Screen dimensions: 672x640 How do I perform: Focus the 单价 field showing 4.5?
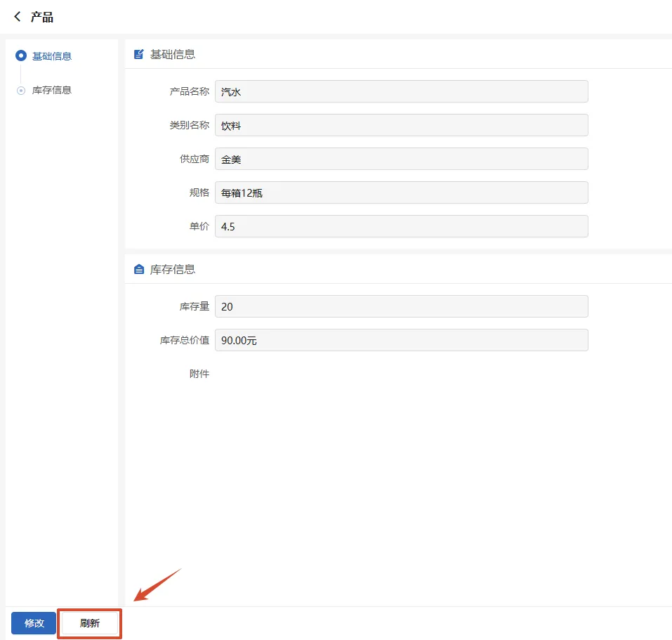401,226
